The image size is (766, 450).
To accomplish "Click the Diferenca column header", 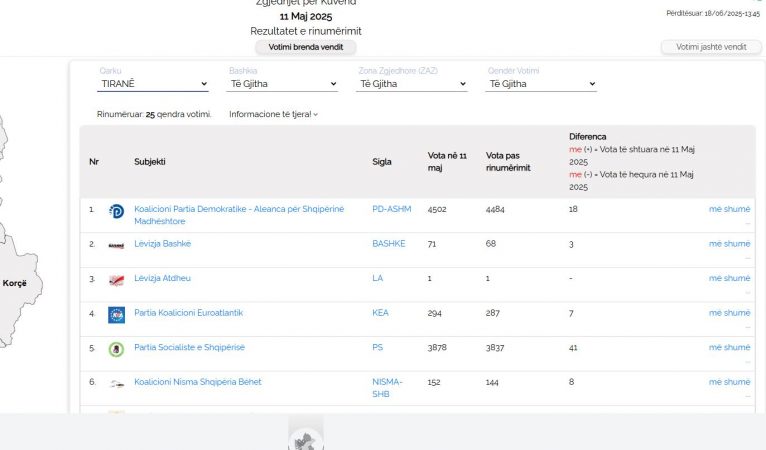I will point(588,137).
